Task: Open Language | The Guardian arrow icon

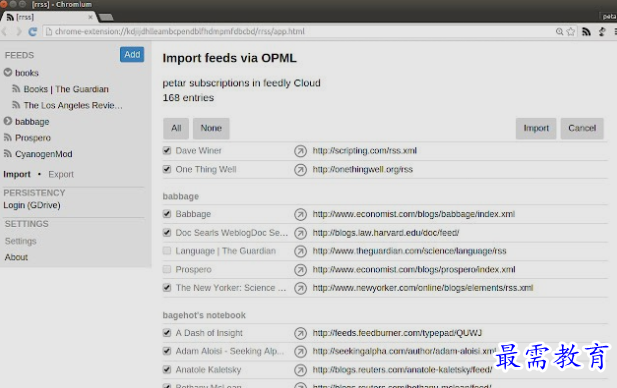Action: pos(300,251)
